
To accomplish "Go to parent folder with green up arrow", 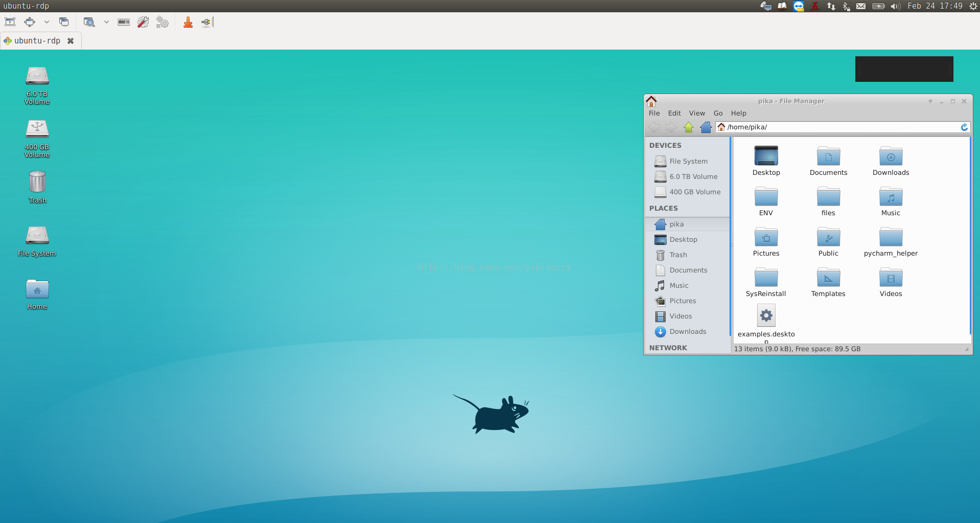I will coord(689,127).
